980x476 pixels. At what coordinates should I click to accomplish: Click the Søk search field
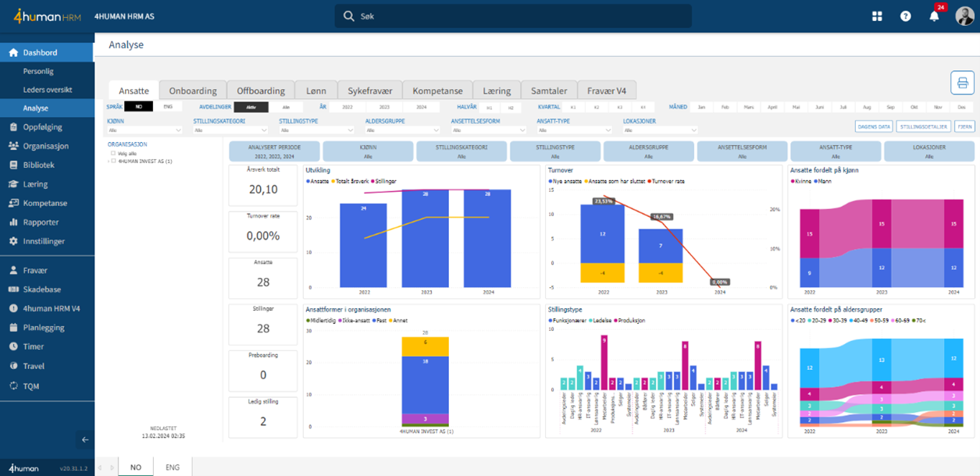(x=513, y=16)
